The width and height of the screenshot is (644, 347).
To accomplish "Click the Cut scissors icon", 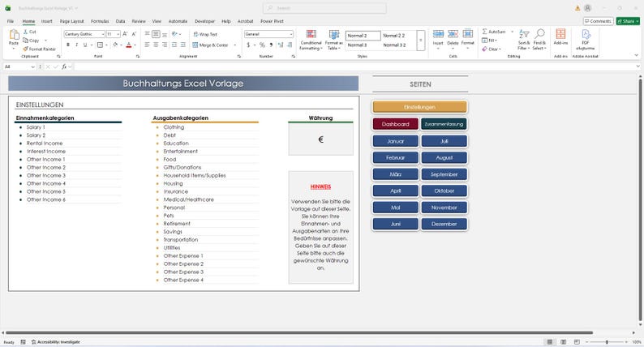I will tap(25, 32).
